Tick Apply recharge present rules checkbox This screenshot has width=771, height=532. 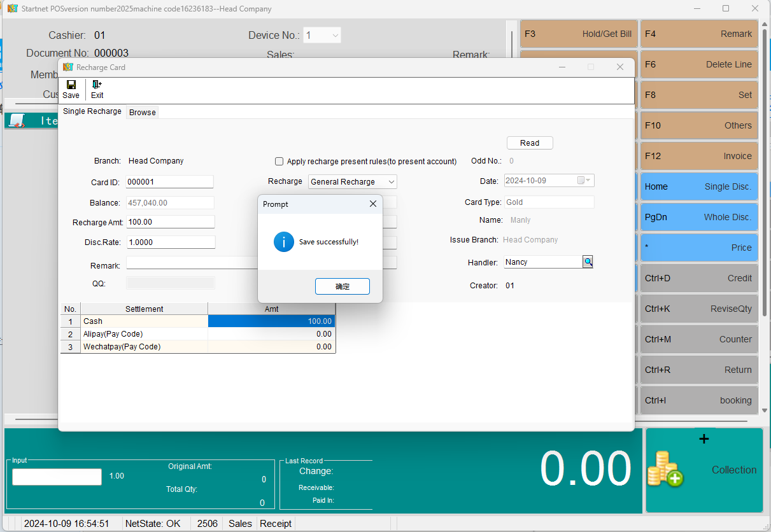pyautogui.click(x=279, y=162)
